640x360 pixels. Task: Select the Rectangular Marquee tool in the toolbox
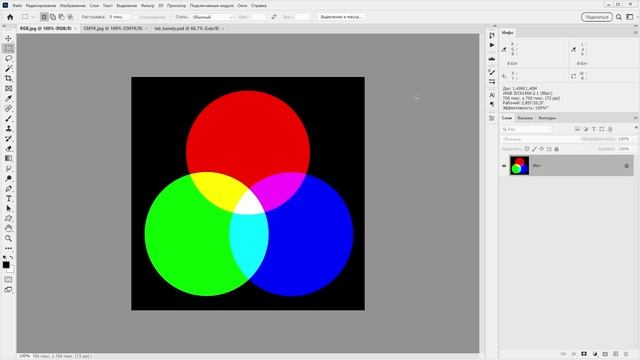pos(8,48)
